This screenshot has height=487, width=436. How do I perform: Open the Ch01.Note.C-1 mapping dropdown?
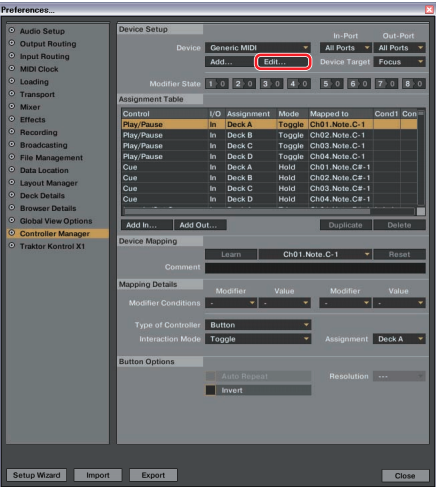[x=315, y=254]
